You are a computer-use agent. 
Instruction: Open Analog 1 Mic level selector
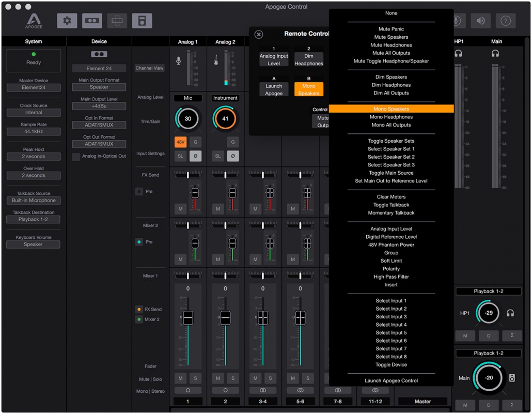point(188,98)
